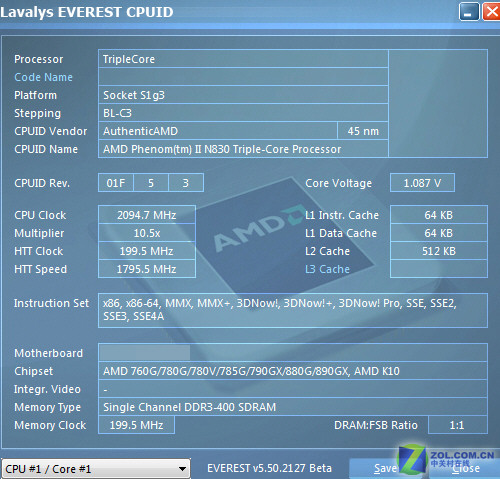500x479 pixels.
Task: Select Single Channel DDR3-400 SDRAM value
Action: coord(293,407)
